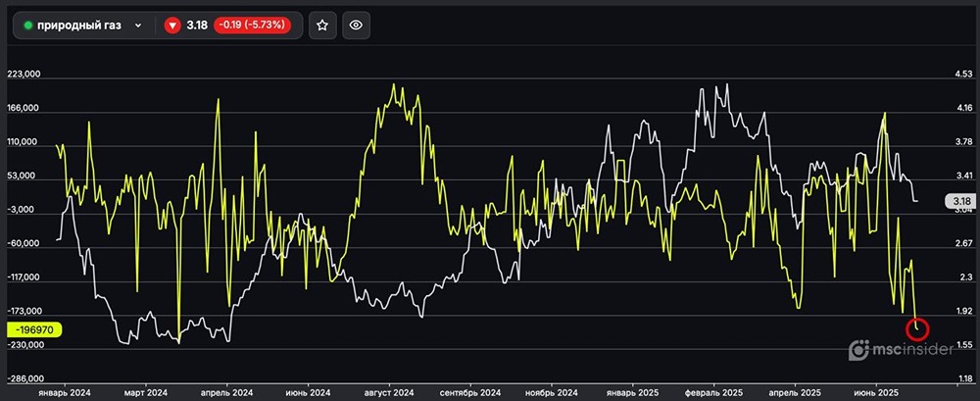Click the 3.41 right axis value

[x=963, y=175]
